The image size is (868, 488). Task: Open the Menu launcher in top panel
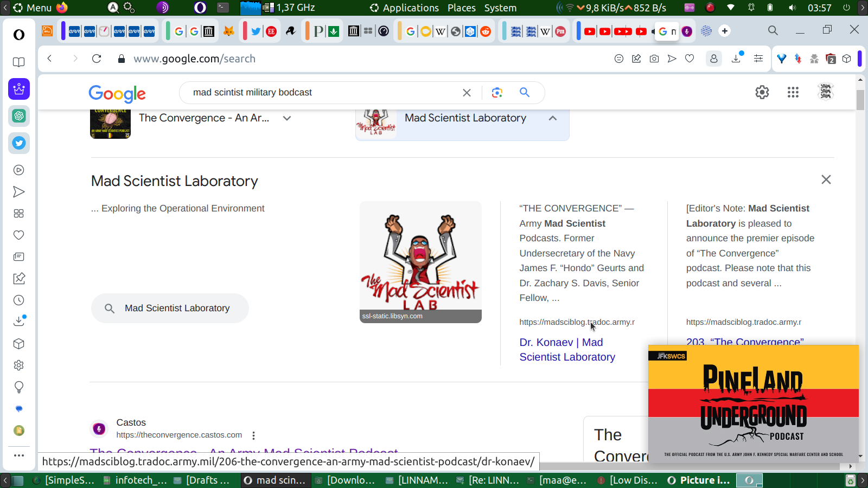tap(33, 8)
